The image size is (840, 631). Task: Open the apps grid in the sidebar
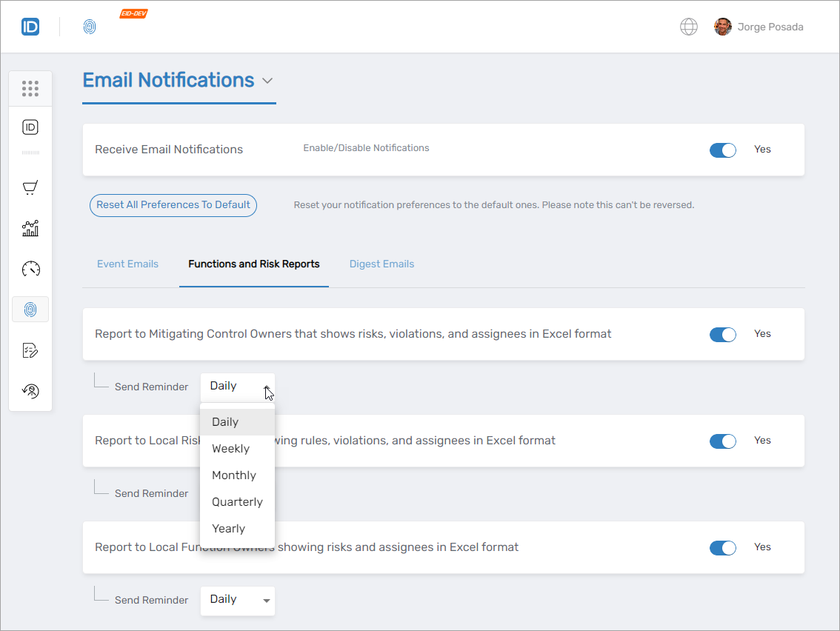[30, 88]
